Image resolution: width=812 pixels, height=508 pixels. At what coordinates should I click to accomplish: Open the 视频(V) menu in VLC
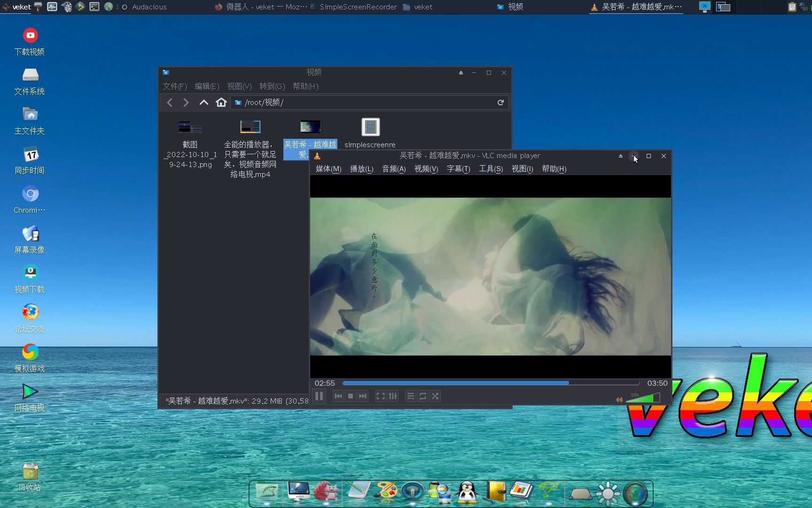pyautogui.click(x=426, y=169)
